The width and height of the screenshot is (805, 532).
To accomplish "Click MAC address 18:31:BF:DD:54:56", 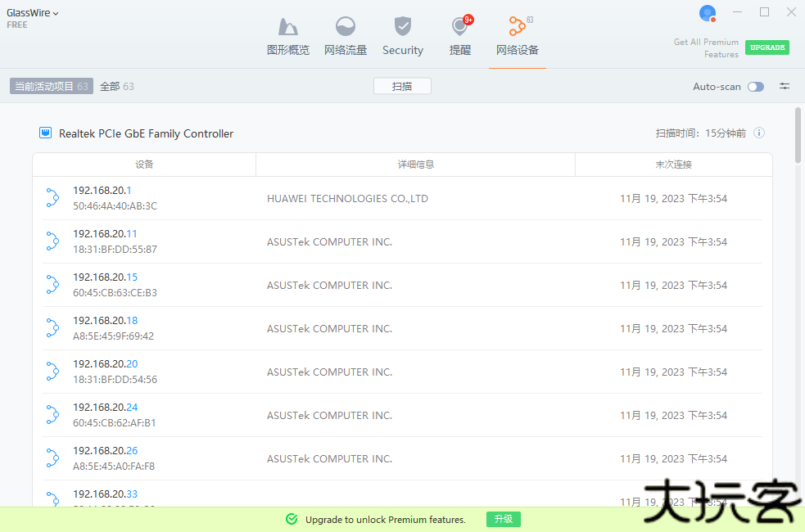I will coord(115,379).
